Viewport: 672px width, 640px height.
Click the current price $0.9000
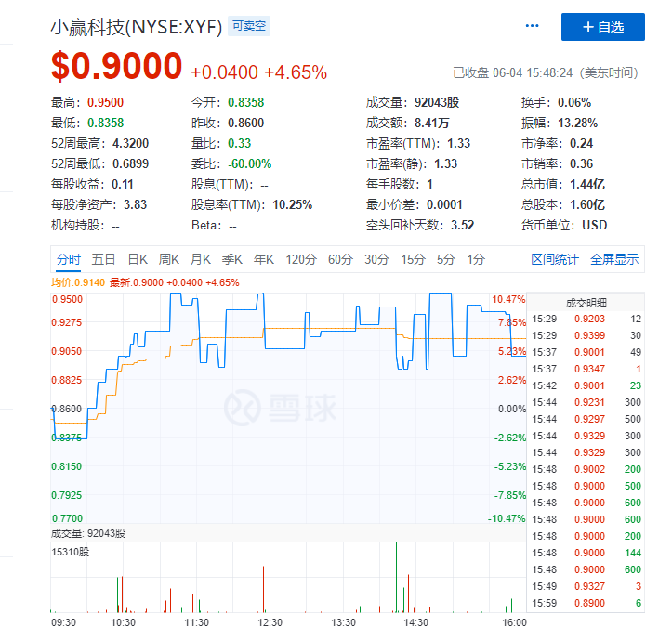(116, 66)
